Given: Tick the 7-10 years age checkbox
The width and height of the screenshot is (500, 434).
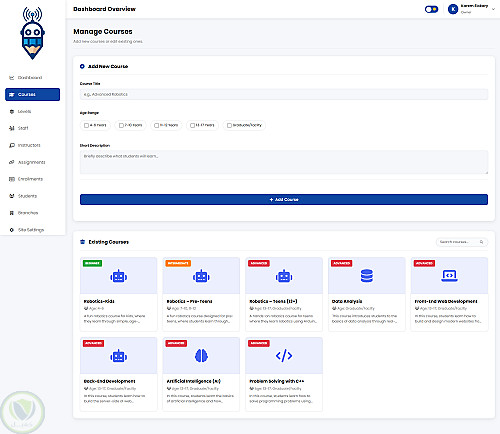Looking at the screenshot, I should point(121,125).
